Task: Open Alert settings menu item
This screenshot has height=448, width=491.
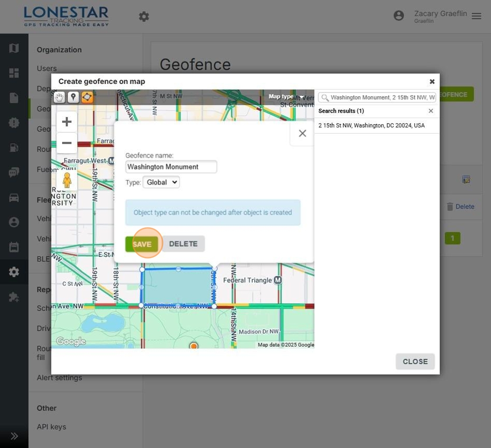Action: [x=60, y=377]
